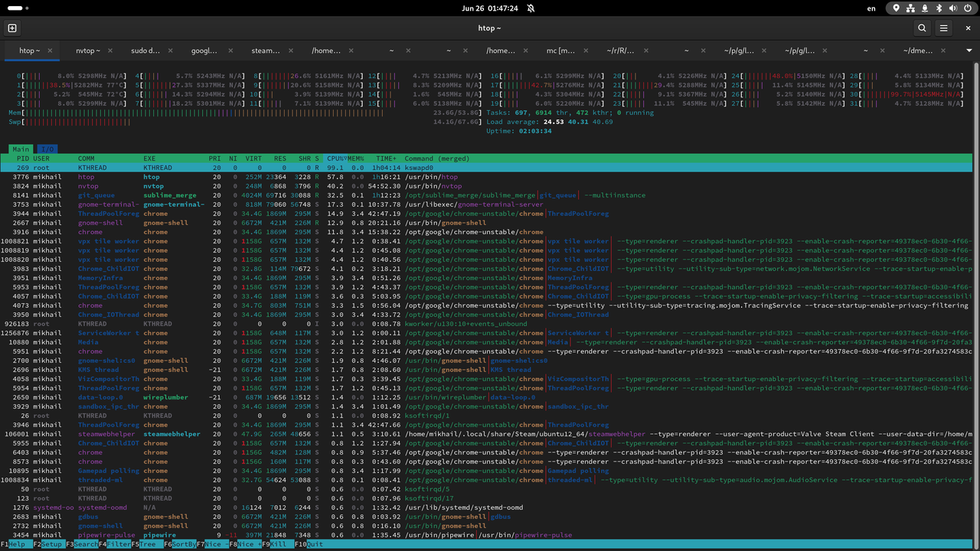Click the Bluetooth icon in top bar
Viewport: 980px width, 551px height.
point(940,8)
